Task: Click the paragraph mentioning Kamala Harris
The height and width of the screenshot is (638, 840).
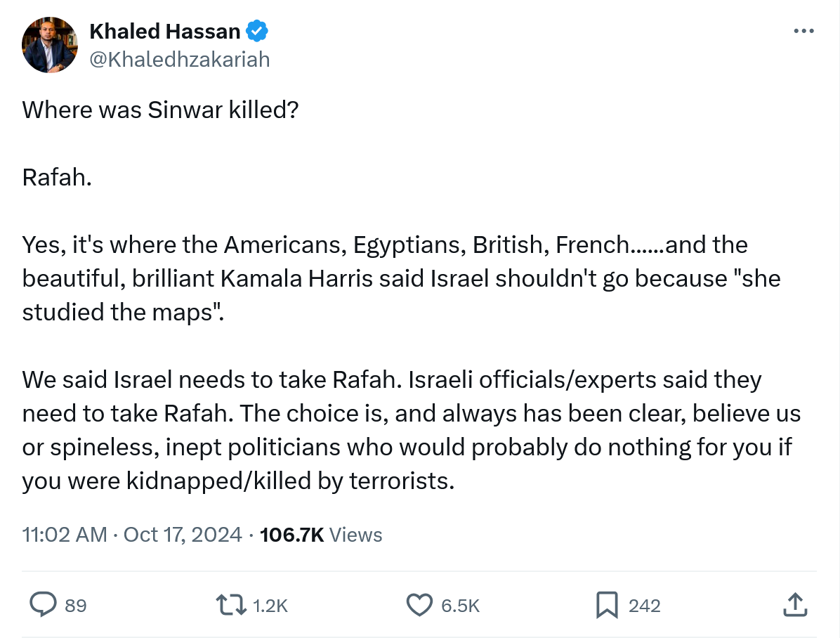Action: click(x=400, y=278)
